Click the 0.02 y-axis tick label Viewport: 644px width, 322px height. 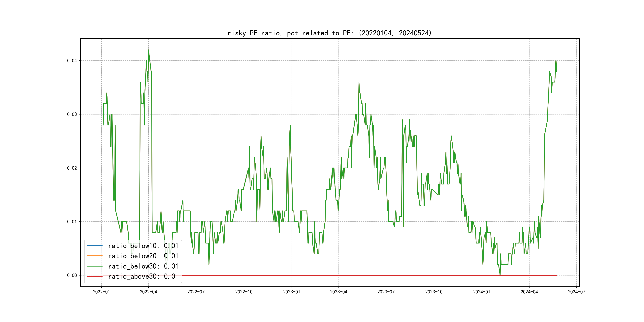click(72, 168)
